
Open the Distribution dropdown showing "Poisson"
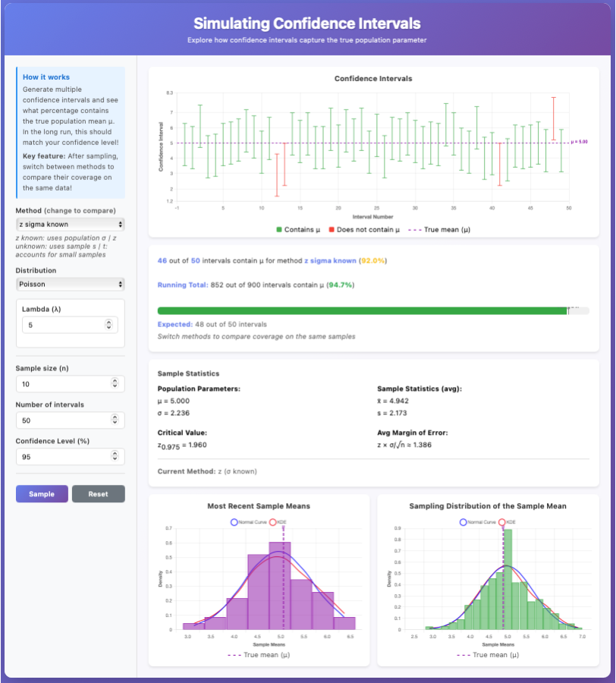[70, 285]
